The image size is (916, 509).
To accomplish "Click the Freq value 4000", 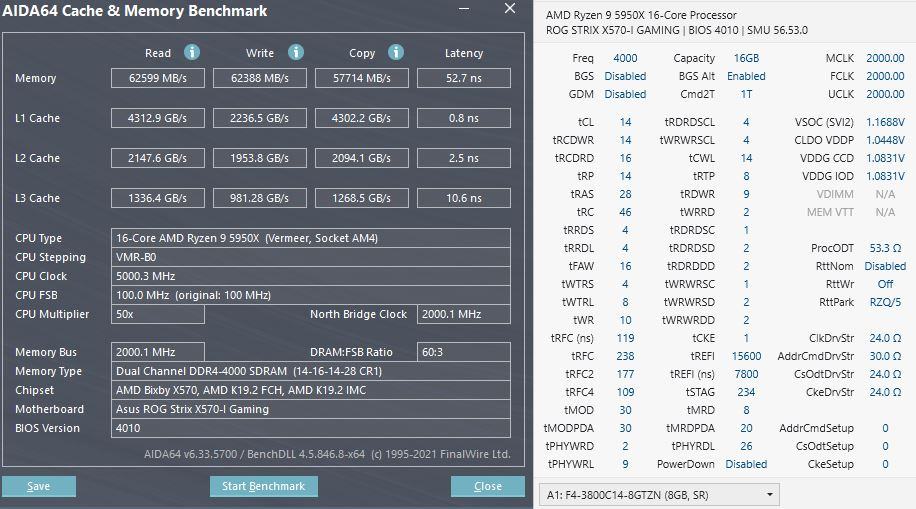I will point(625,58).
